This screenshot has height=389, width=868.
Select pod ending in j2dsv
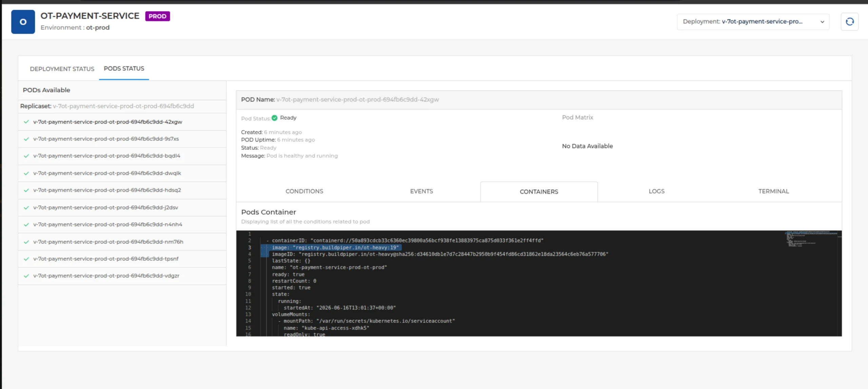(122, 207)
